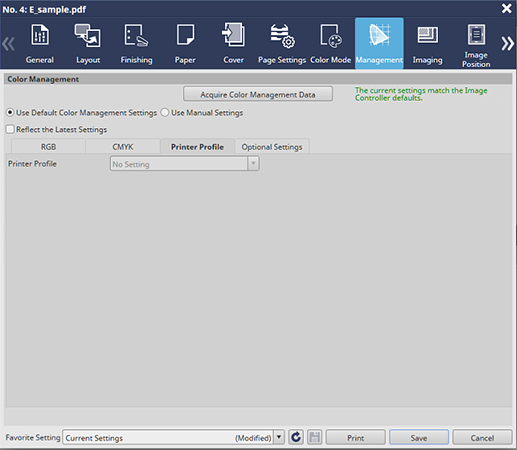Expand the Favorite Setting dropdown arrow
Viewport: 517px width, 450px height.
(279, 437)
